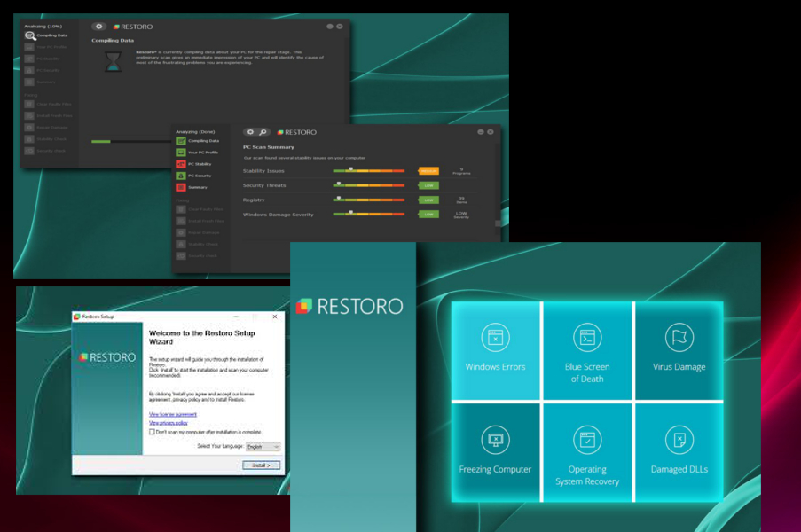Click the Windows Damage Severity meter
801x532 pixels.
pos(369,214)
